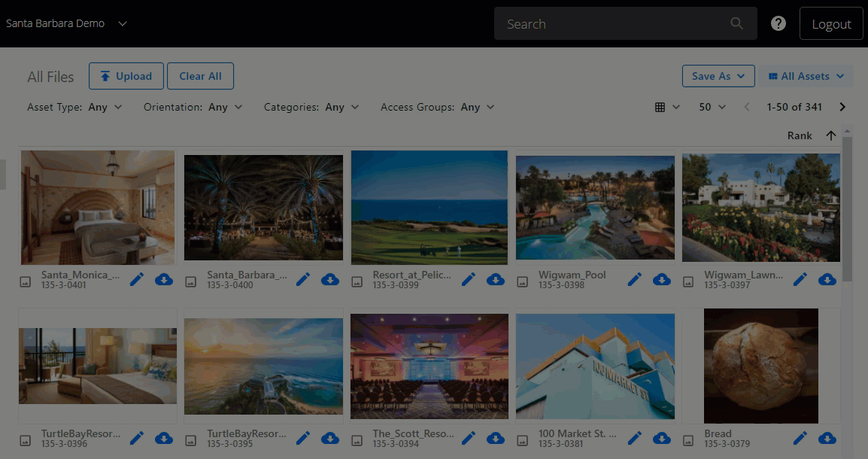Open the Santa_Barbara palm trees night thumbnail
The width and height of the screenshot is (868, 459).
(263, 208)
